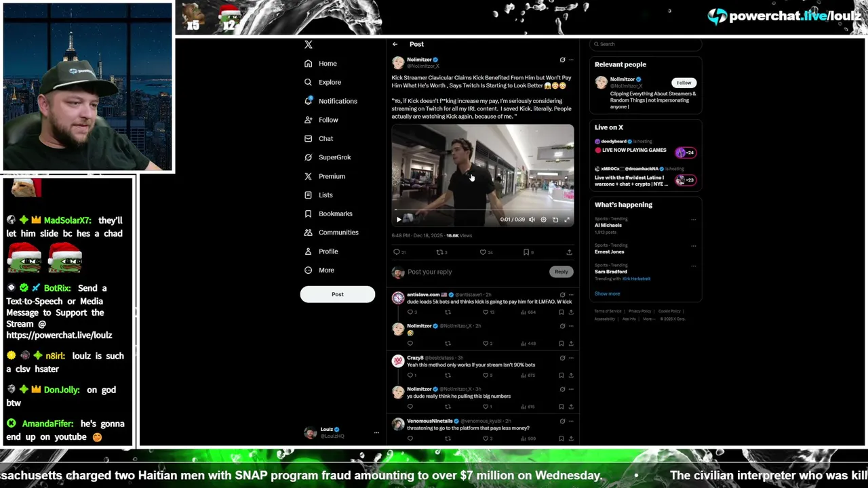Open Profile in sidebar
868x488 pixels.
321,251
